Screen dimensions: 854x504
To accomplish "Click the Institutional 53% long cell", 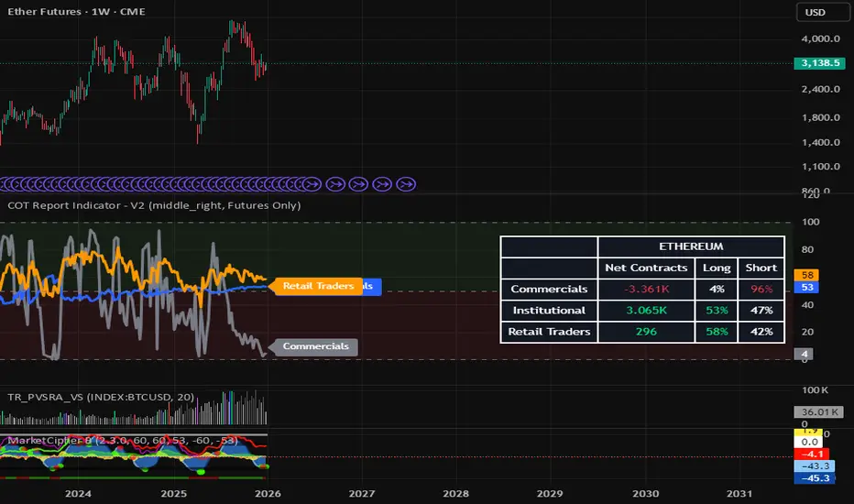I will [717, 311].
